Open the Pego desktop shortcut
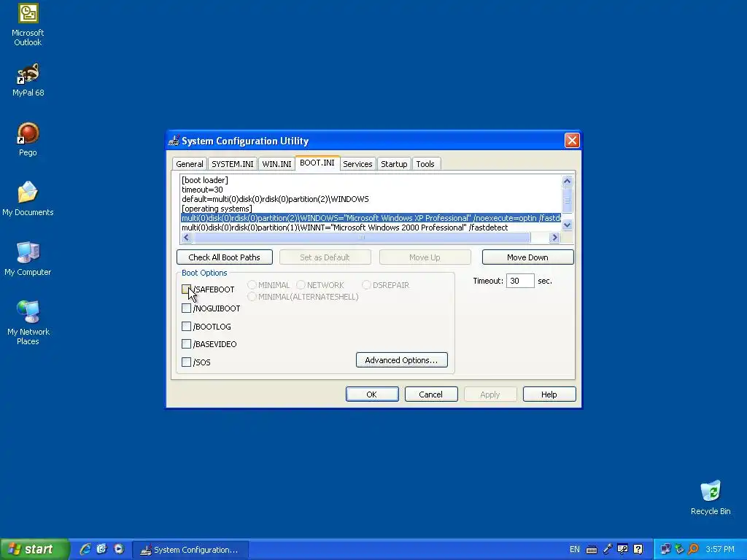747x560 pixels. click(28, 139)
